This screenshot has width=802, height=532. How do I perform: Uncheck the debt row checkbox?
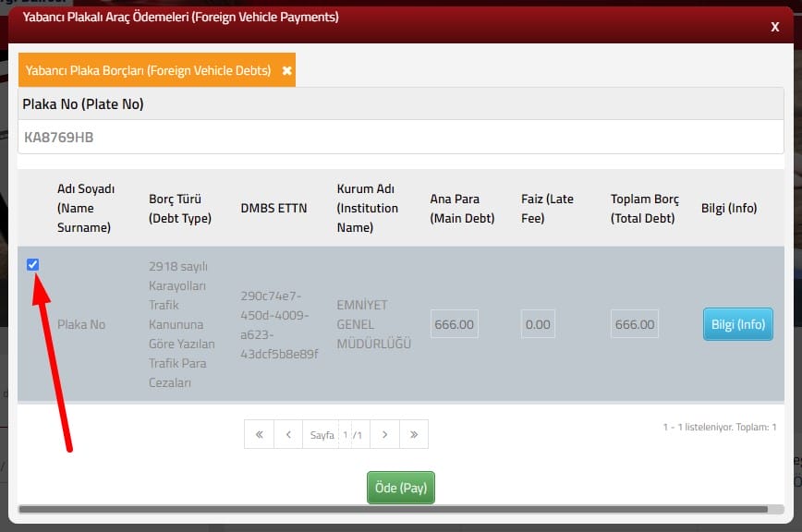[x=33, y=265]
